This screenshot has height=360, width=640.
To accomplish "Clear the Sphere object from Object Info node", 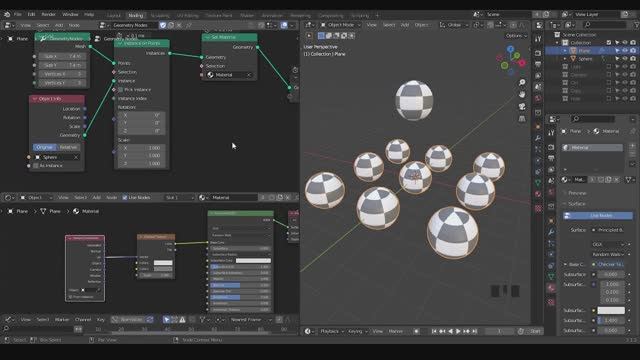I will coord(76,157).
